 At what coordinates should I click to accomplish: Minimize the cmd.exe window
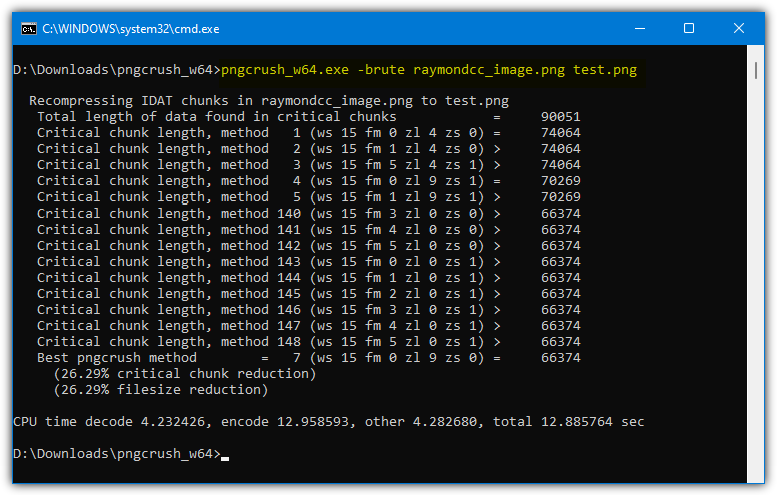[x=640, y=29]
